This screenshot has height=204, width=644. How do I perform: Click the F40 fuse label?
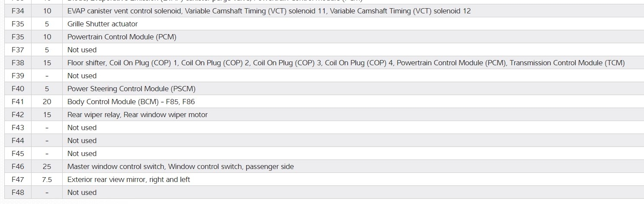click(x=18, y=89)
